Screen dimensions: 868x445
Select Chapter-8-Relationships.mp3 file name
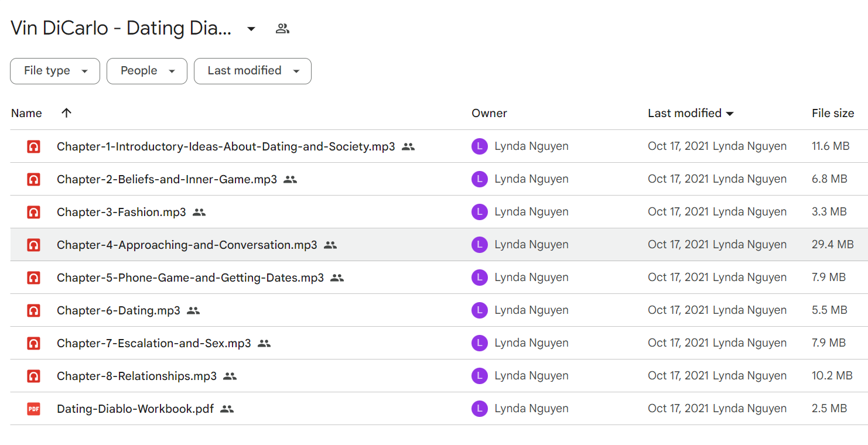click(x=136, y=376)
